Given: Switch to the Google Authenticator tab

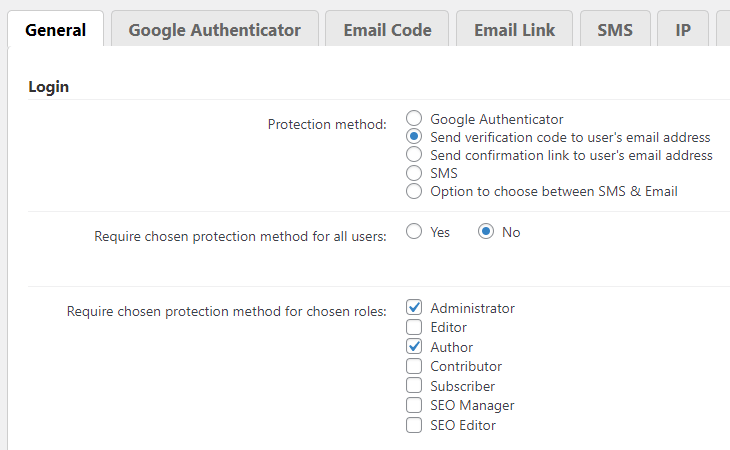Looking at the screenshot, I should pyautogui.click(x=214, y=30).
